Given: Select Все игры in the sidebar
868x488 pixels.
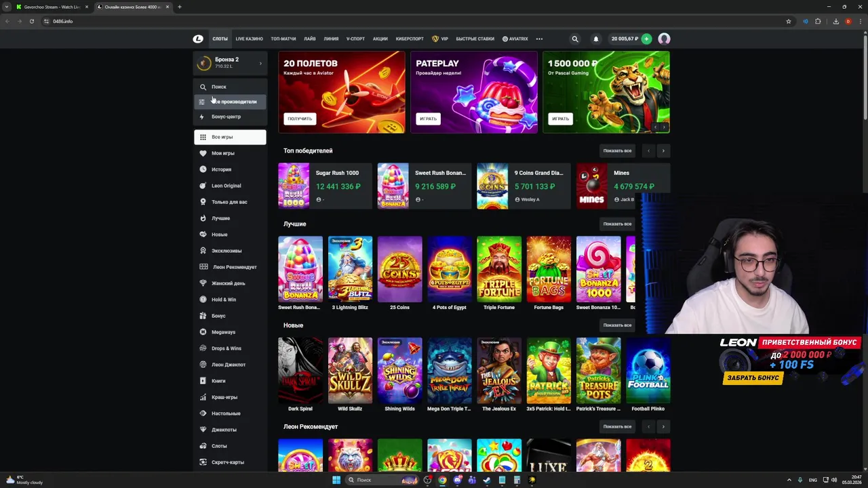Looking at the screenshot, I should click(x=230, y=137).
